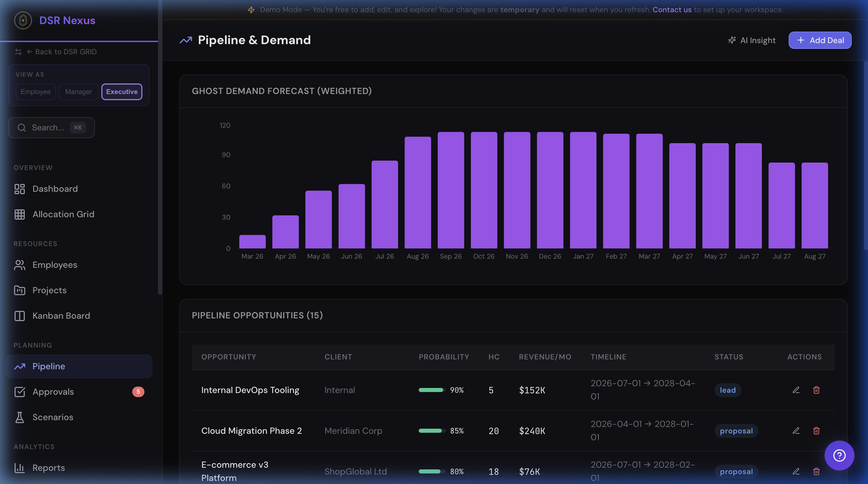Click the Add Deal button
The height and width of the screenshot is (484, 868).
[x=820, y=40]
